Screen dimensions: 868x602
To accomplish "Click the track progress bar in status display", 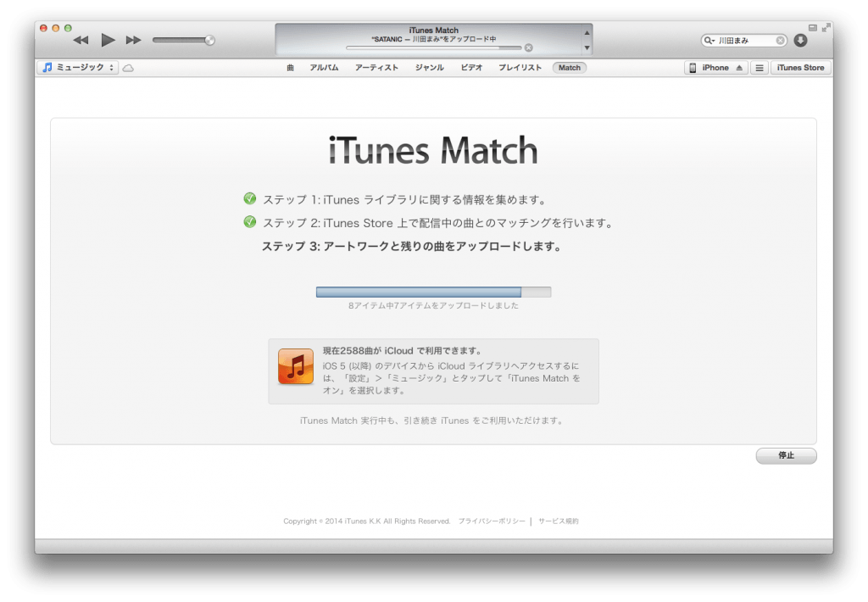I will coord(433,48).
